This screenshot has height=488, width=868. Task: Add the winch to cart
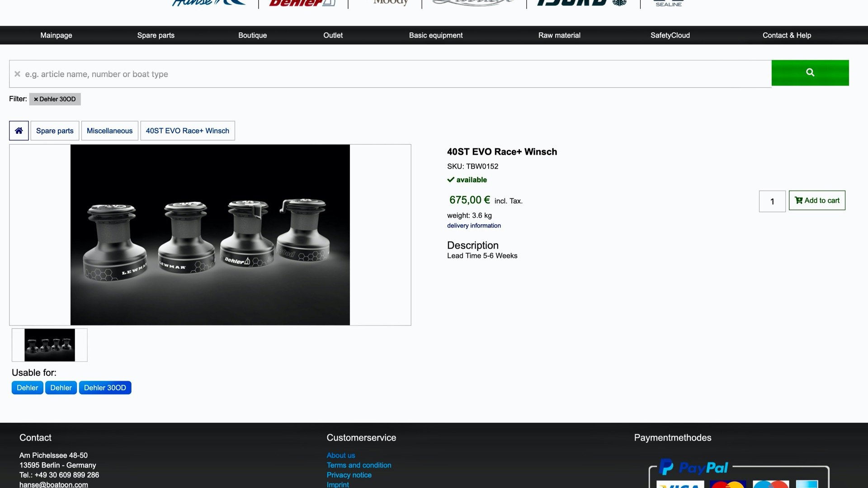click(816, 200)
